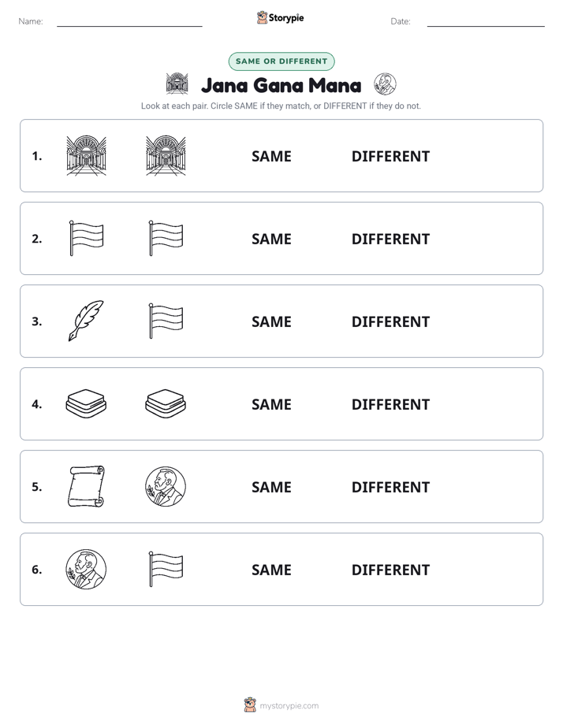Click the quill feather in row 3
The image size is (563, 728).
(x=87, y=321)
